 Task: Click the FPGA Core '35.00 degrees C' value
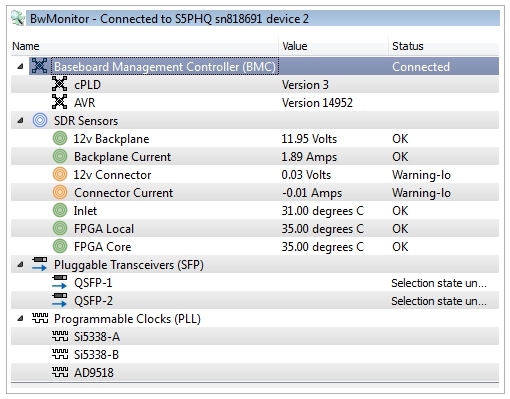tap(322, 247)
